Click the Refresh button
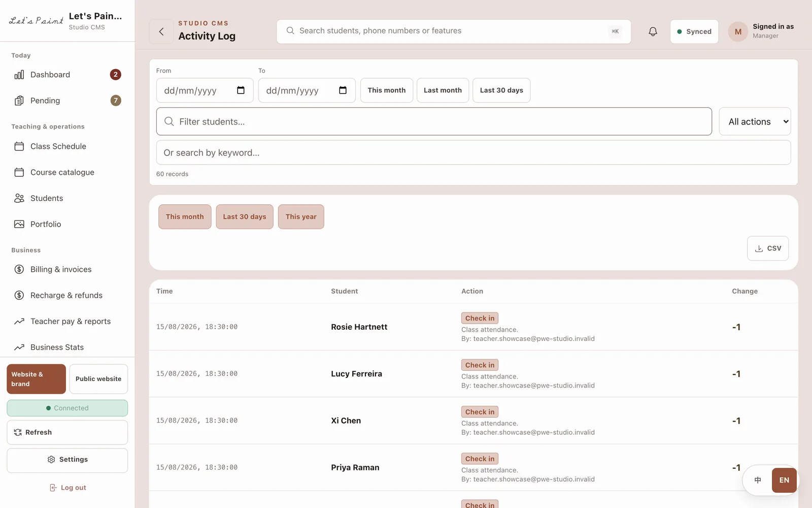The width and height of the screenshot is (812, 508). [x=67, y=432]
